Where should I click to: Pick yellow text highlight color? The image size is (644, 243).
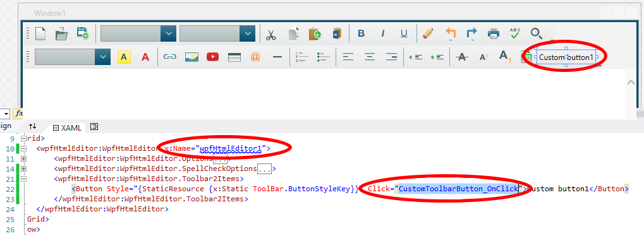tap(124, 57)
